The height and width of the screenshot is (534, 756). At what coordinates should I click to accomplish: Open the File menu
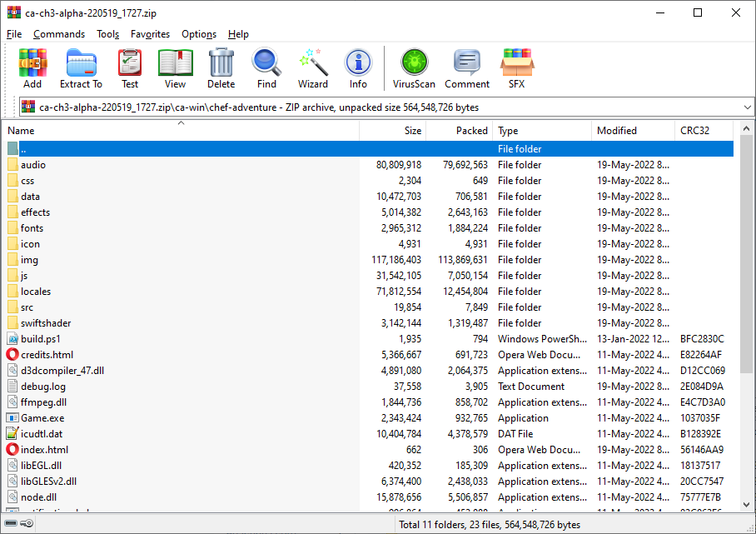tap(14, 34)
